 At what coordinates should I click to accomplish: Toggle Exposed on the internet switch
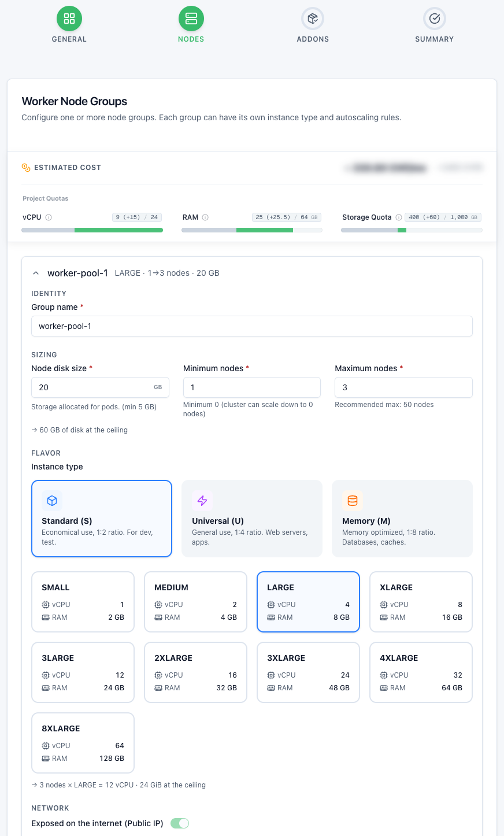(180, 823)
